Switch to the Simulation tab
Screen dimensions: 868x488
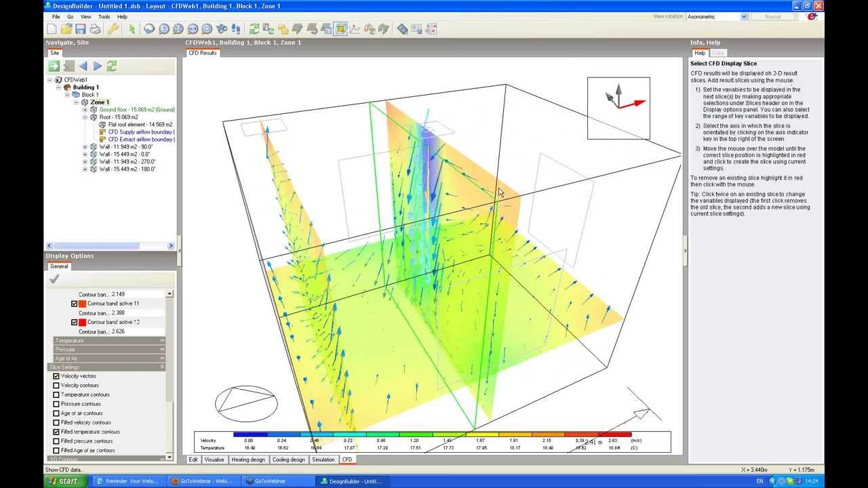pos(323,460)
